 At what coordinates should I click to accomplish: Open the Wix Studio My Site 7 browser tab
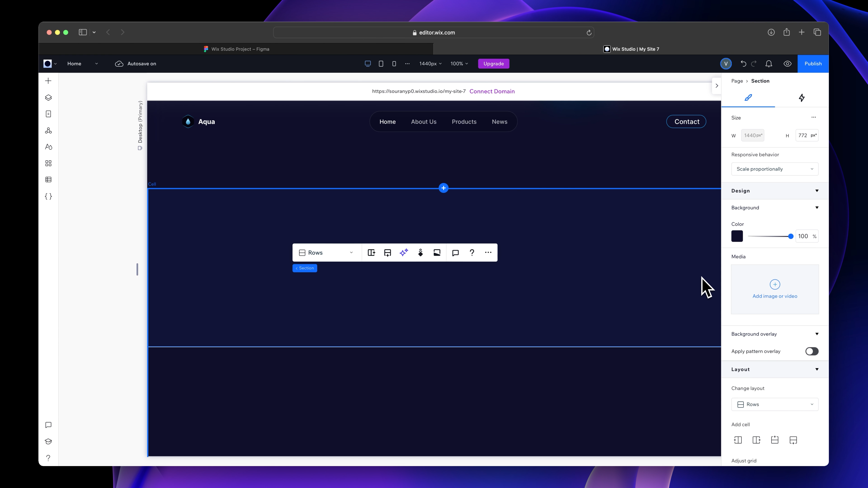pos(632,49)
